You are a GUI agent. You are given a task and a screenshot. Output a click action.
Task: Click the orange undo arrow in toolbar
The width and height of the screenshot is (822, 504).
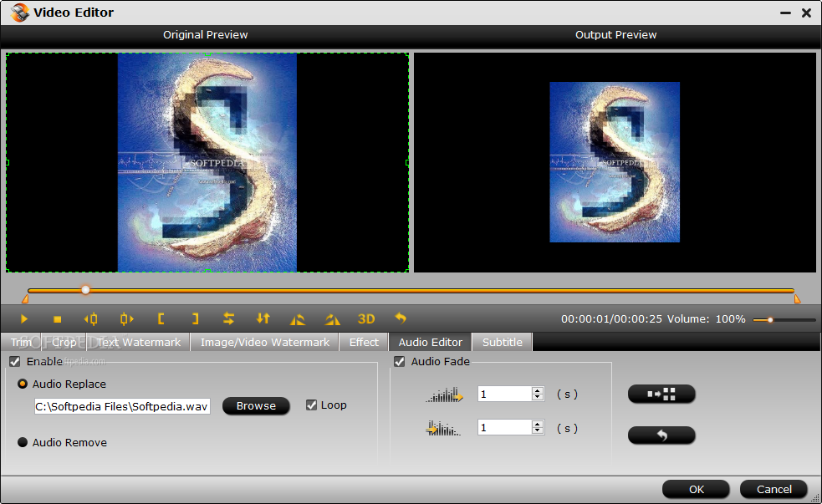coord(401,318)
